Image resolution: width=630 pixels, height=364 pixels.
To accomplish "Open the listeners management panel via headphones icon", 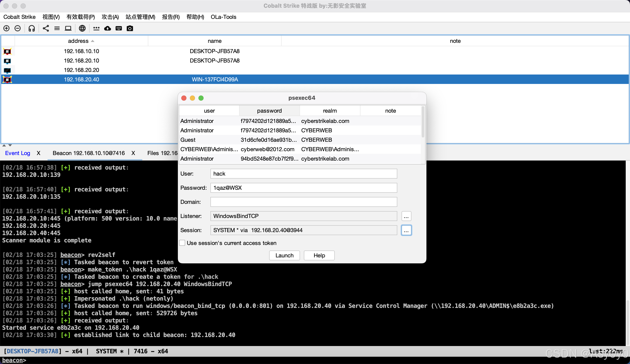I will (x=31, y=28).
